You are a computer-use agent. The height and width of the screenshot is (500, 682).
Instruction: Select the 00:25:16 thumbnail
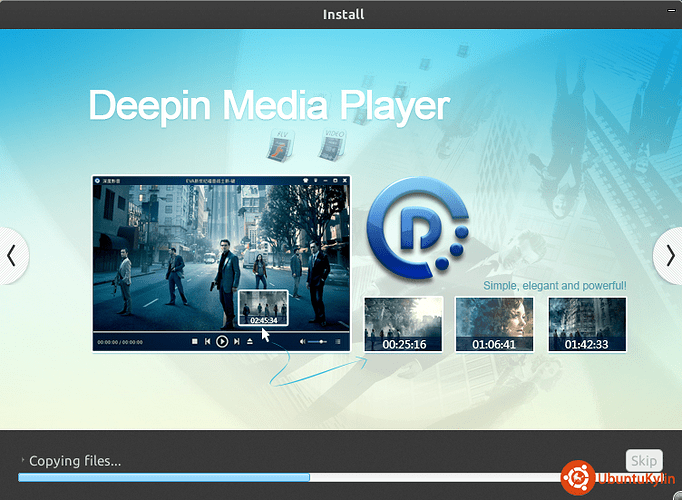pyautogui.click(x=403, y=324)
